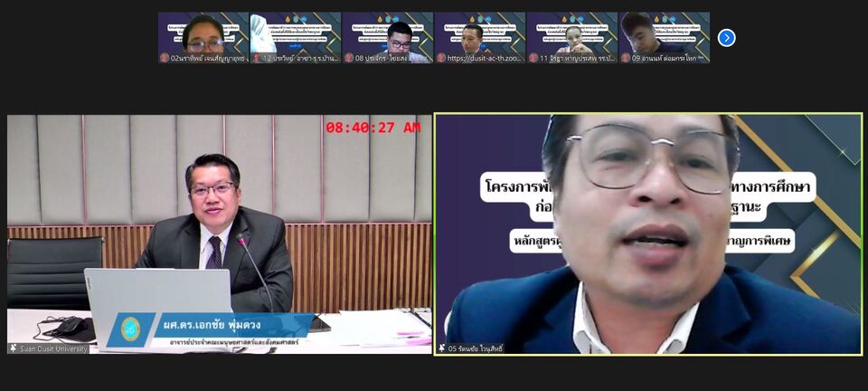Viewport: 868px width, 391px height.
Task: Select participant 11 video thumbnail
Action: [x=572, y=38]
